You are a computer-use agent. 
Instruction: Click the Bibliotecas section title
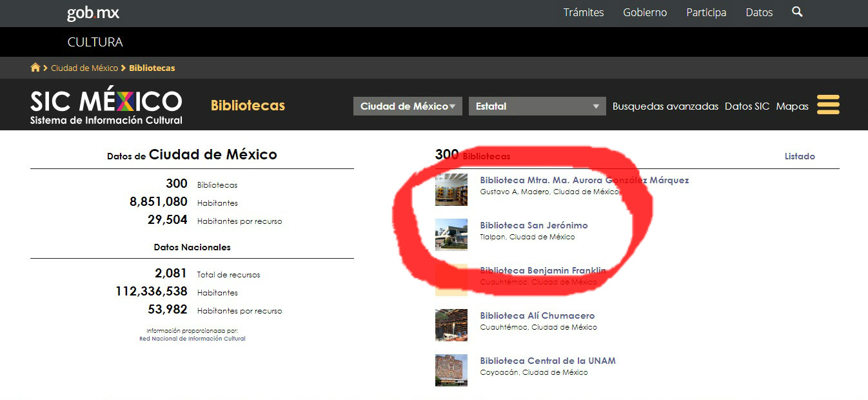pyautogui.click(x=248, y=106)
